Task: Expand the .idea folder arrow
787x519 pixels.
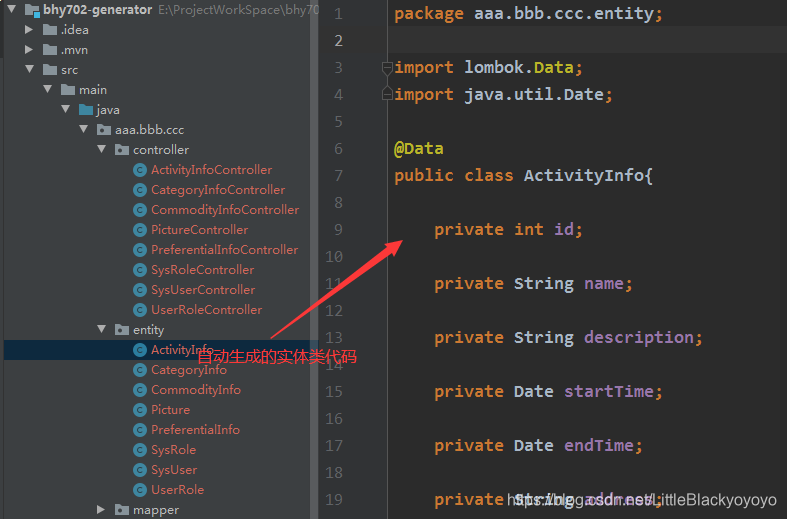Action: [30, 30]
